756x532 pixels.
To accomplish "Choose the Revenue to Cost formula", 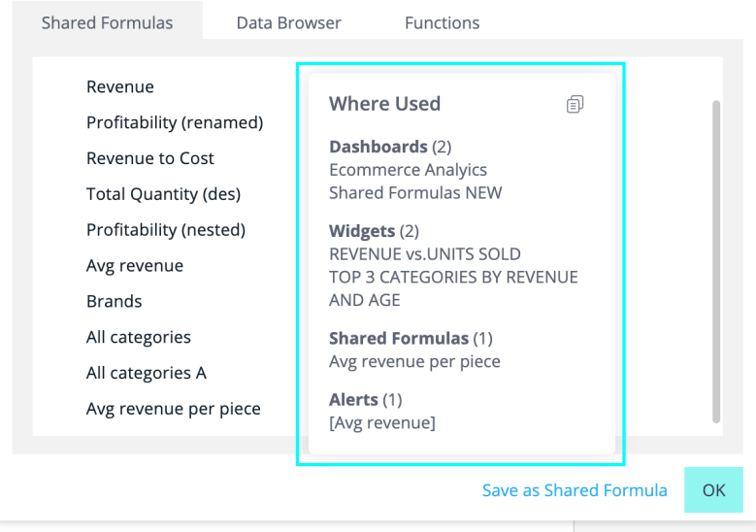I will click(x=150, y=158).
